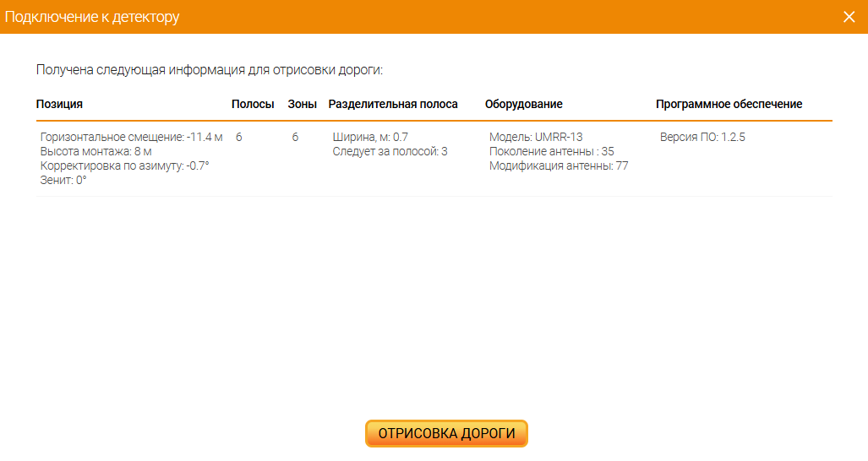The image size is (868, 461).
Task: Click the Корректировка по азимуту line
Action: [x=124, y=165]
